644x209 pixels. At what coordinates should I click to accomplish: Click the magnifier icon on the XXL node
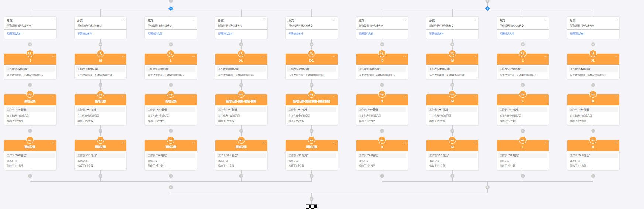click(311, 54)
